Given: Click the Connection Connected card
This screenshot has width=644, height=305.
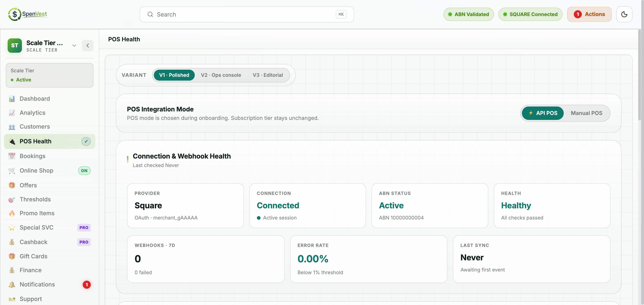Looking at the screenshot, I should click(x=307, y=206).
